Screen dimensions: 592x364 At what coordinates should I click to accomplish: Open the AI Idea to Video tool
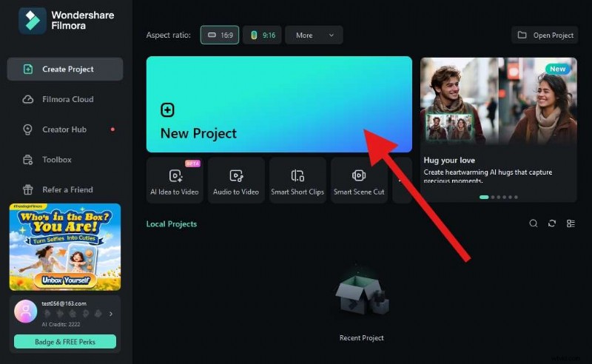click(174, 180)
